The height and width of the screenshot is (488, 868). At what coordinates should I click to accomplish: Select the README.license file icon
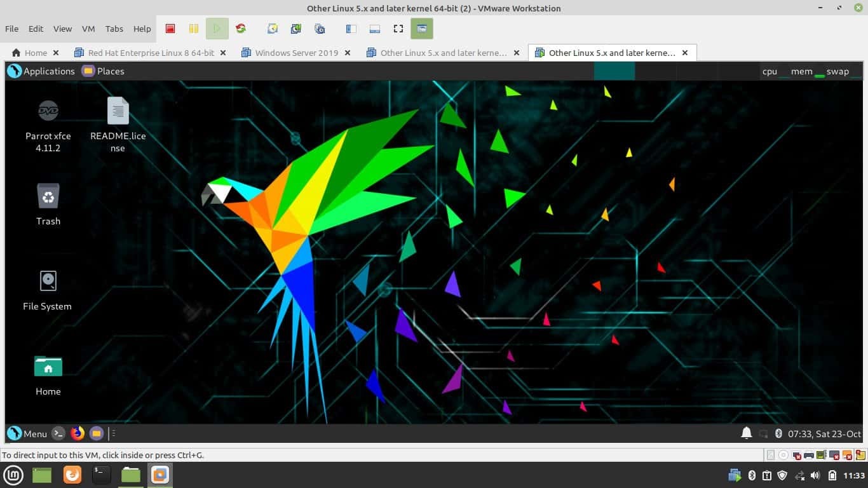pyautogui.click(x=118, y=125)
